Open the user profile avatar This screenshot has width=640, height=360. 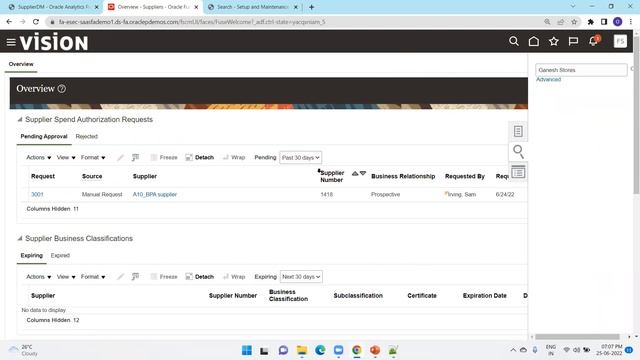(x=620, y=41)
